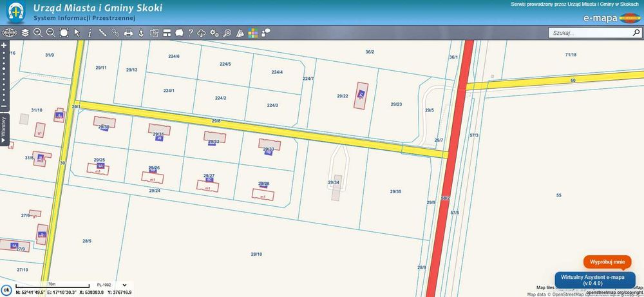Image resolution: width=644 pixels, height=297 pixels.
Task: Zoom in with the plus on slider
Action: point(4,45)
